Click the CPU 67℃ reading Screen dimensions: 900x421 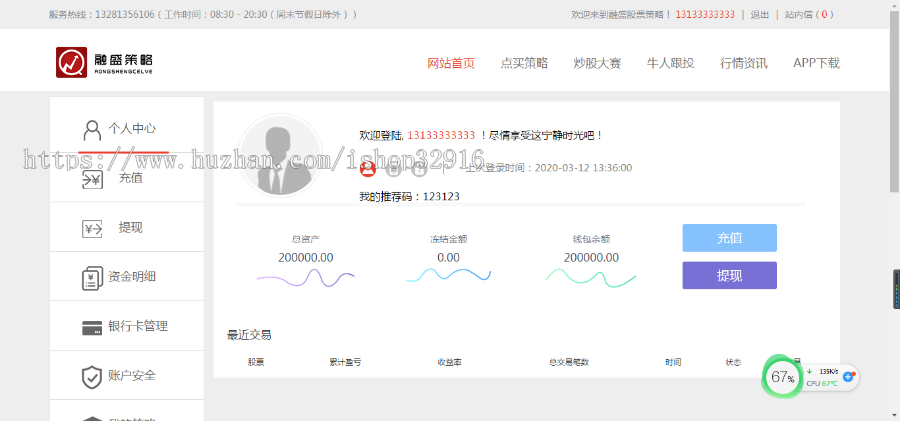[x=822, y=383]
